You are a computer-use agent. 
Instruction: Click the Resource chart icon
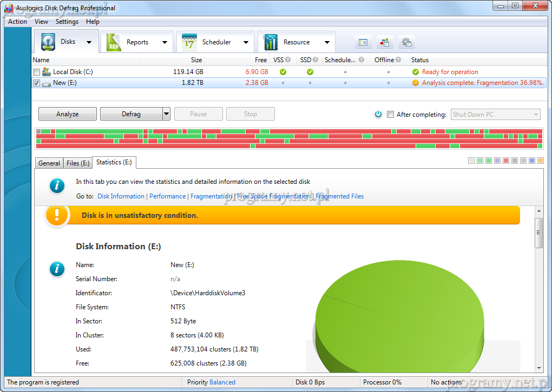271,42
